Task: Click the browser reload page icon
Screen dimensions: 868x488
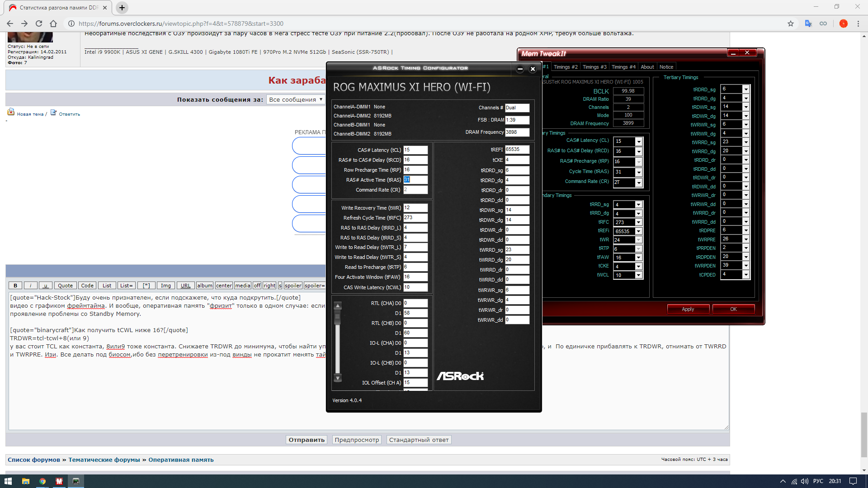Action: coord(39,23)
